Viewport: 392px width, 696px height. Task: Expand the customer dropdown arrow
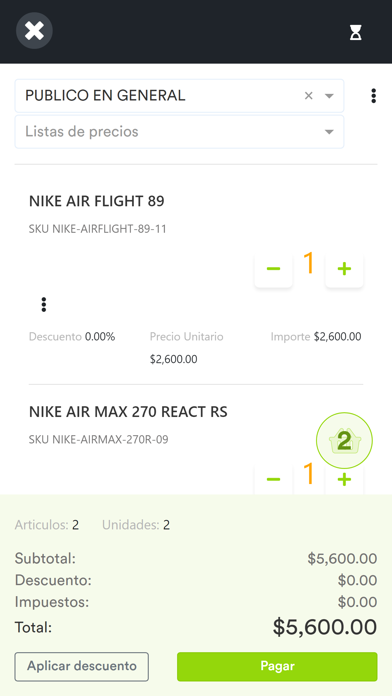[329, 96]
